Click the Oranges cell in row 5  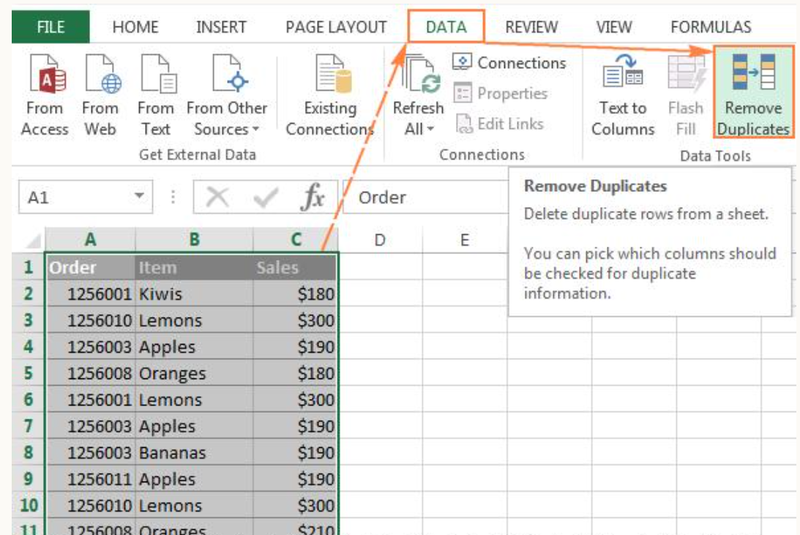(194, 373)
